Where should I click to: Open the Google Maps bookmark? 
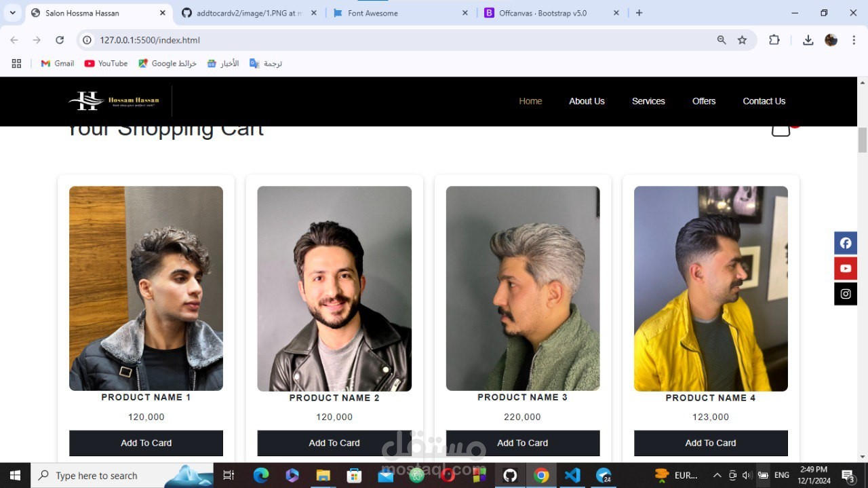167,63
